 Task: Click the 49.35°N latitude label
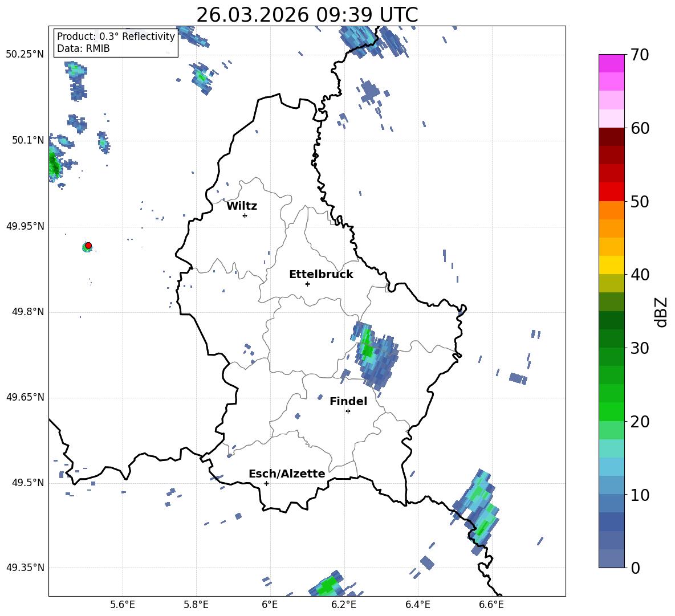click(25, 568)
